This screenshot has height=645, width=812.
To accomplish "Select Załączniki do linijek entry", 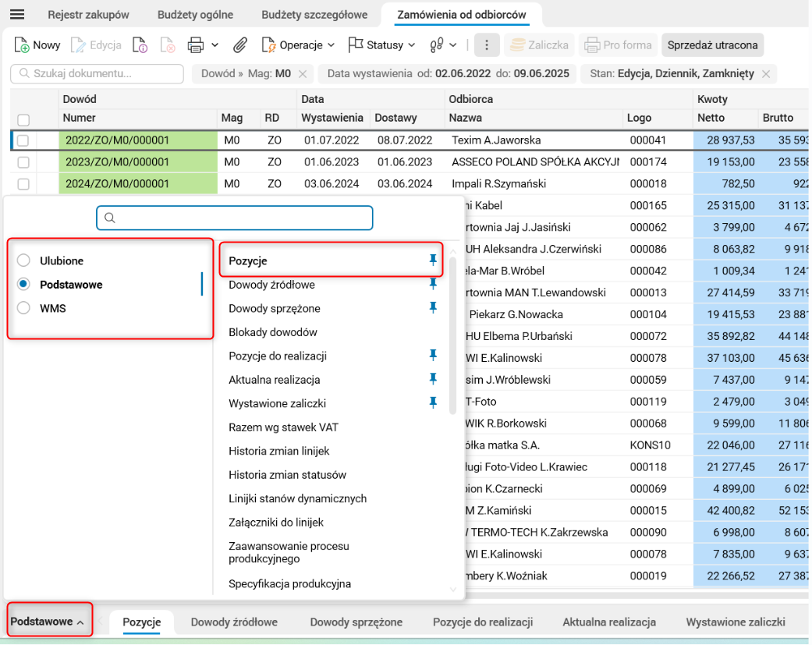I will (x=276, y=523).
